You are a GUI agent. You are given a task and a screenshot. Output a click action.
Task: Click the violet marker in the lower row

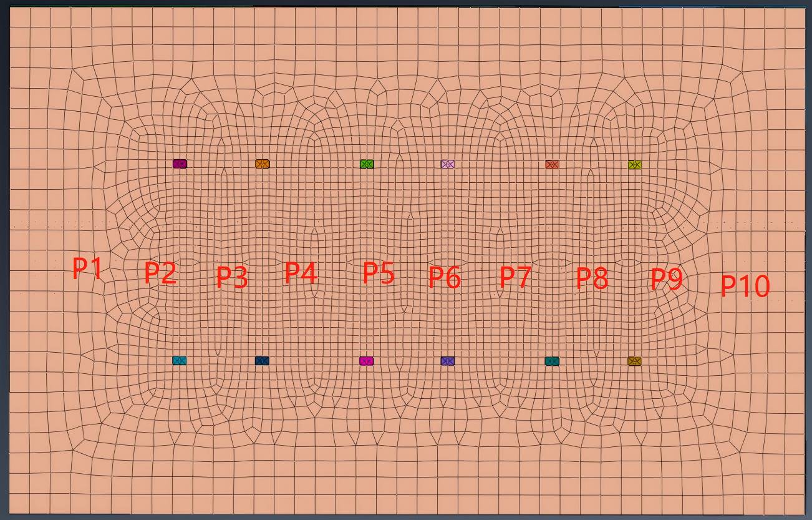[448, 361]
